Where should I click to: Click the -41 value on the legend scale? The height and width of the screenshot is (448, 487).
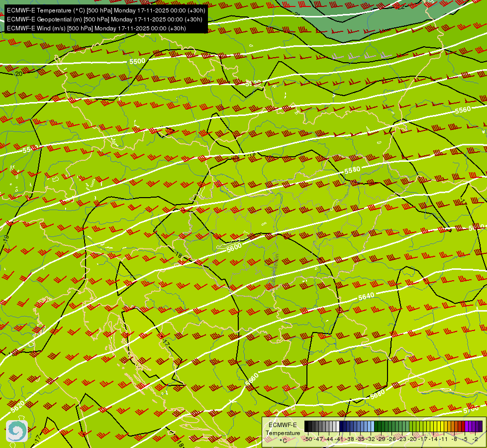pyautogui.click(x=339, y=439)
